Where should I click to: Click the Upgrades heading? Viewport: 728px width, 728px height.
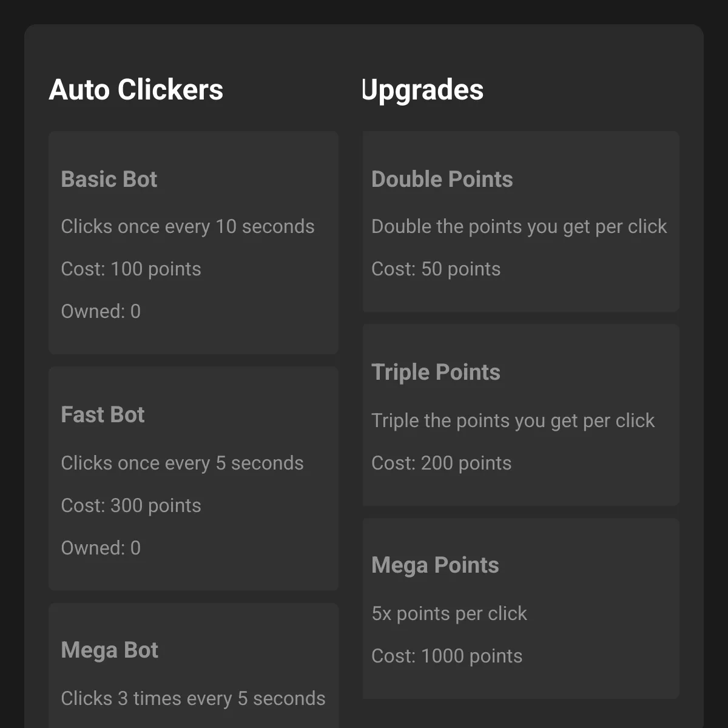click(x=423, y=90)
